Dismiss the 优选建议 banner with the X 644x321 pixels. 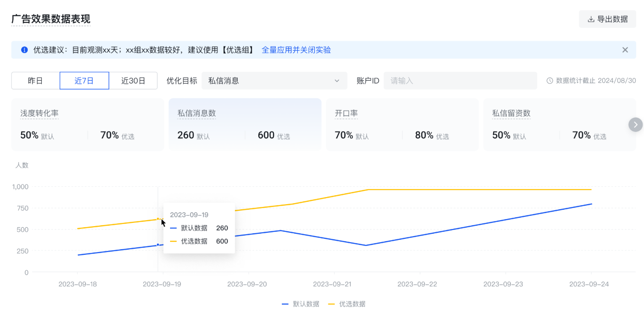click(x=625, y=49)
